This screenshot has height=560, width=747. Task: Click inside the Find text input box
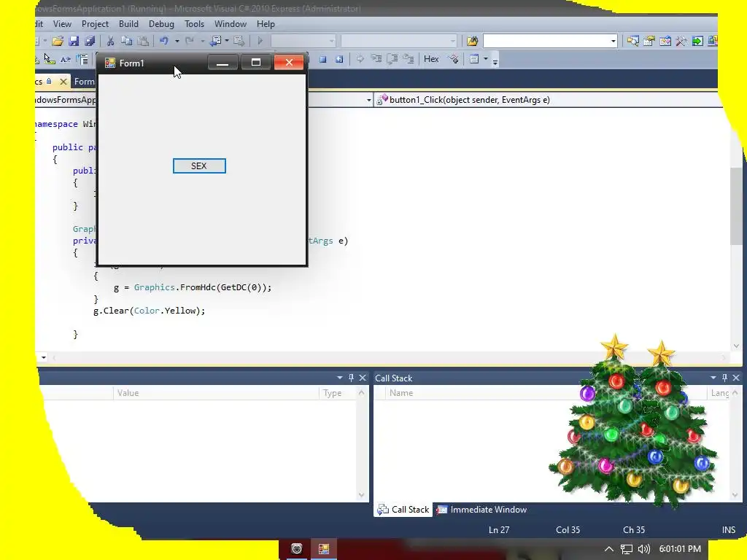click(x=546, y=41)
